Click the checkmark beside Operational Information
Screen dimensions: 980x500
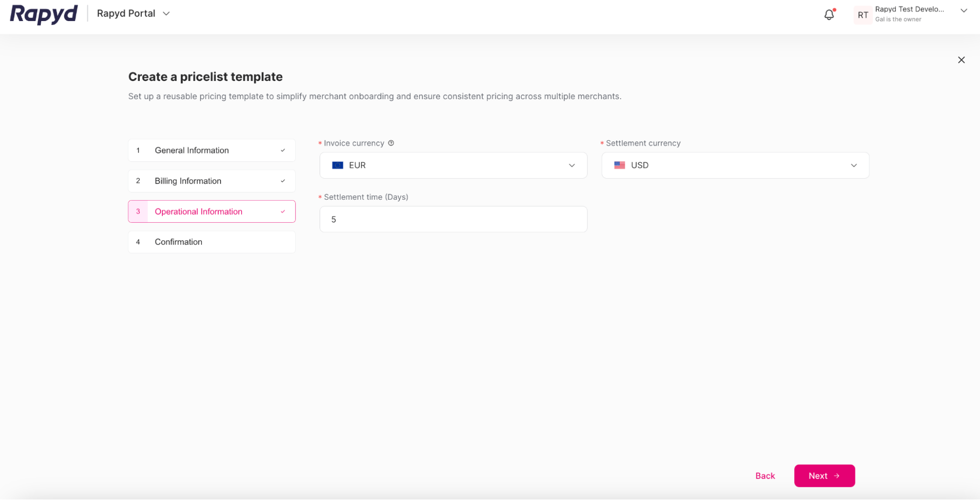point(283,211)
